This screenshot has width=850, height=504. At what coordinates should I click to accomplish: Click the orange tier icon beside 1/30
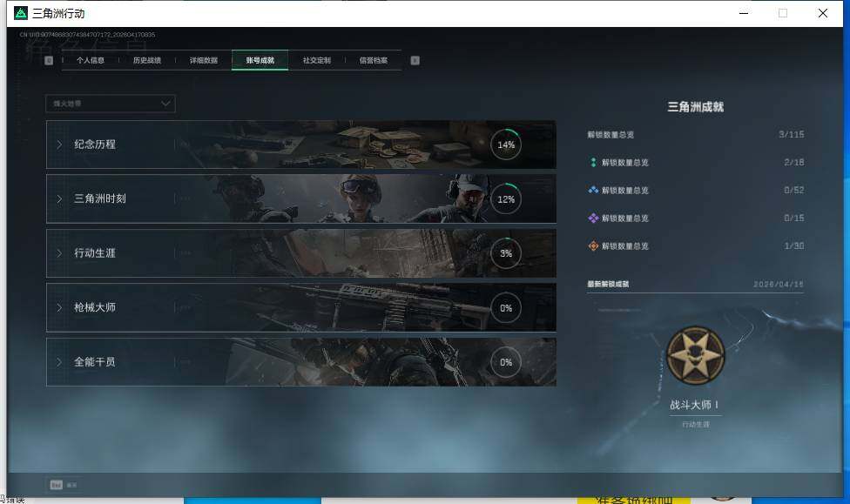[x=593, y=246]
